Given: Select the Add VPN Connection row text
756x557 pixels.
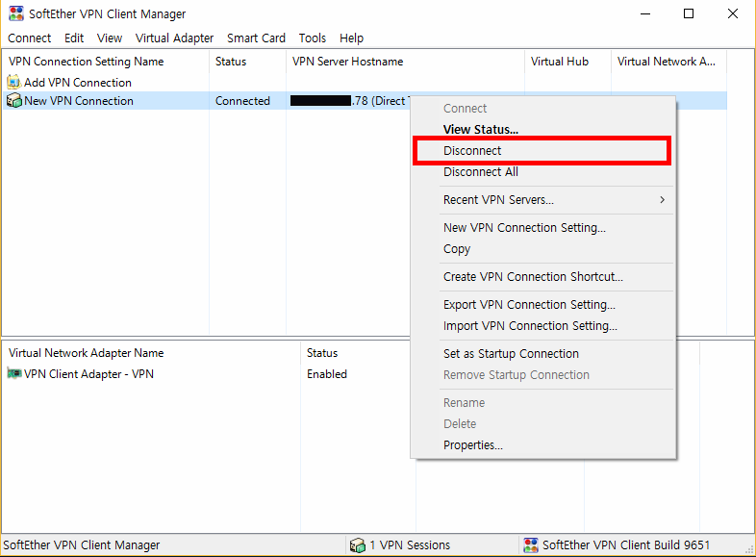Looking at the screenshot, I should pos(78,83).
